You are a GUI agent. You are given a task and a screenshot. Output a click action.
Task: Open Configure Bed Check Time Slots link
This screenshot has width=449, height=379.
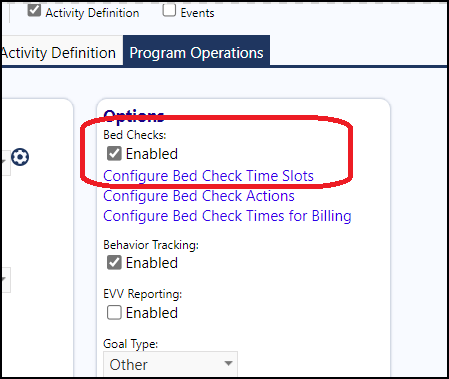tap(208, 176)
